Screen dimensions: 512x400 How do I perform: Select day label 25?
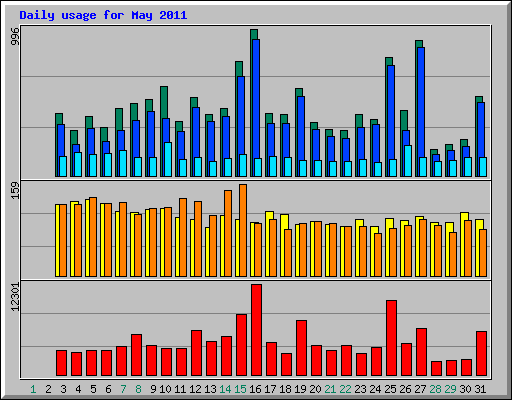pos(390,389)
